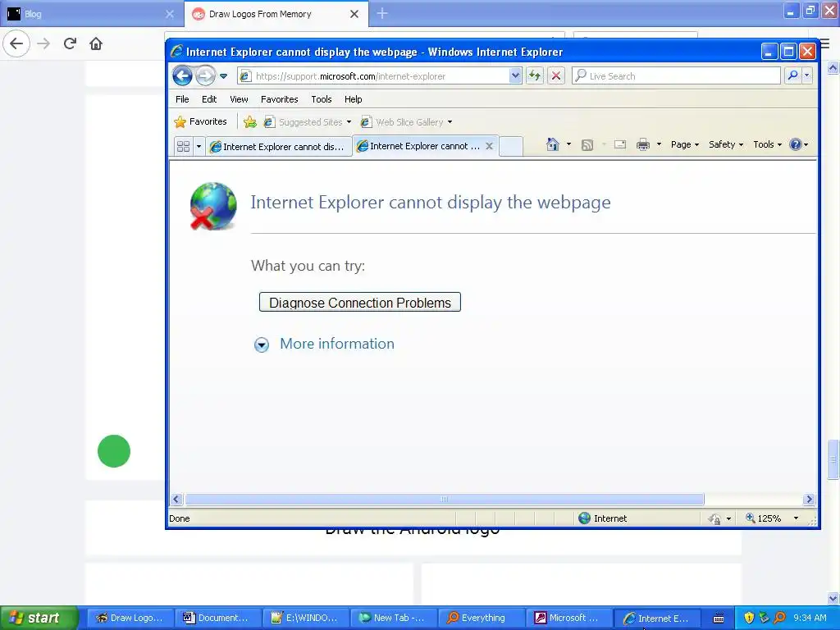This screenshot has height=630, width=840.
Task: Refresh the page in Internet Explorer
Action: click(535, 76)
